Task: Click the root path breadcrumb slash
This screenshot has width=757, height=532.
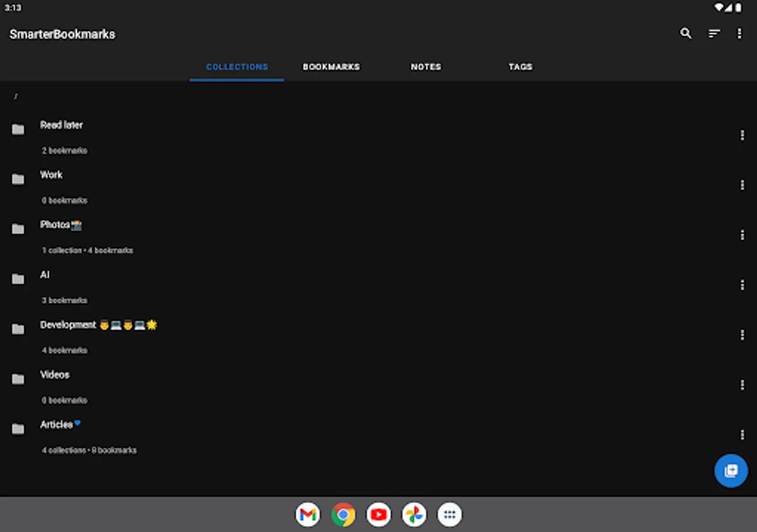Action: point(16,96)
